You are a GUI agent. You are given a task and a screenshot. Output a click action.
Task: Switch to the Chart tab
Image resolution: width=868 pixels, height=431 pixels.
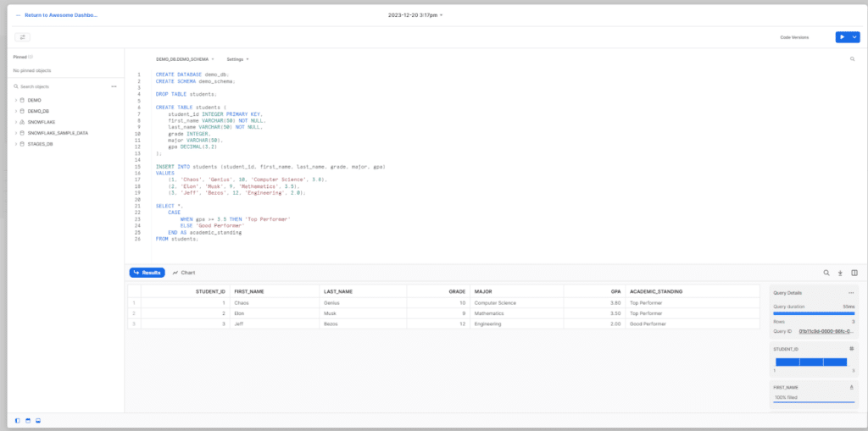(184, 273)
